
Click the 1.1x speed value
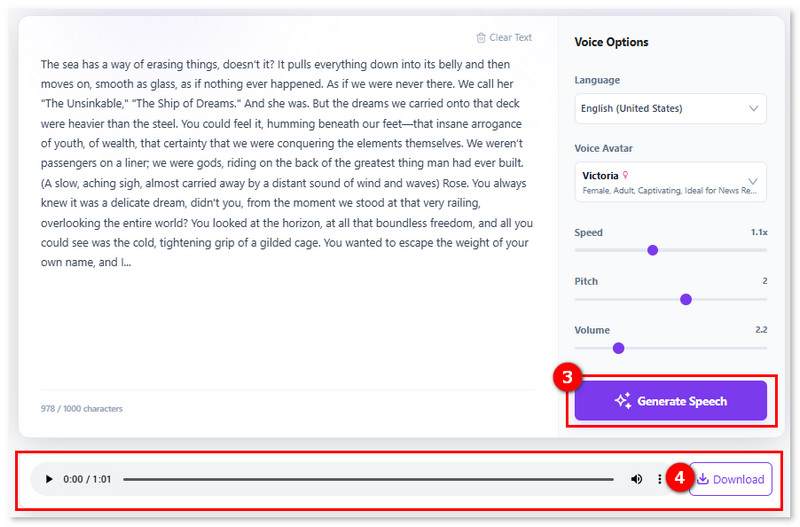(x=759, y=232)
